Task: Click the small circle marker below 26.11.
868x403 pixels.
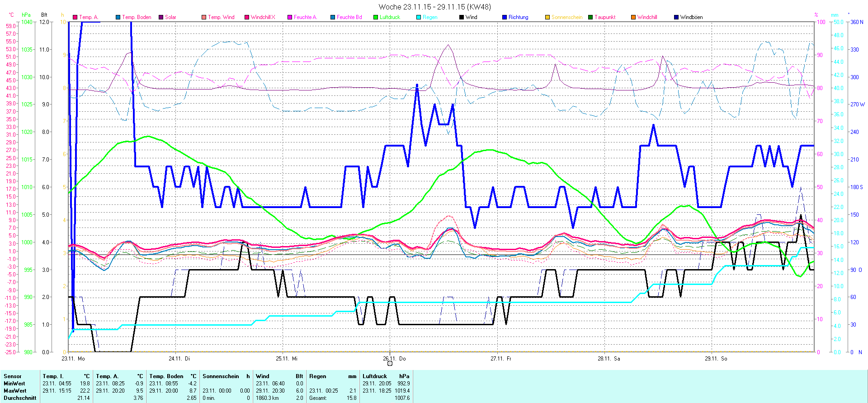Action: click(390, 363)
